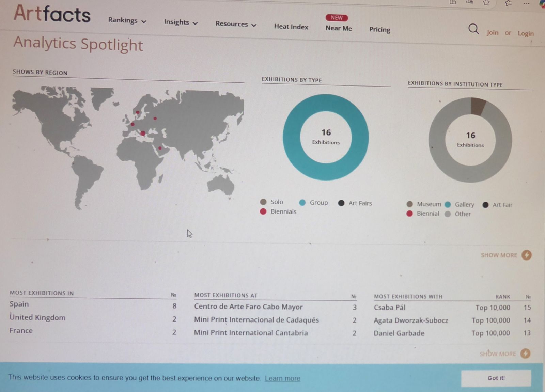Viewport: 545px width, 392px height.
Task: Toggle Art Fair institution legend item
Action: point(497,205)
